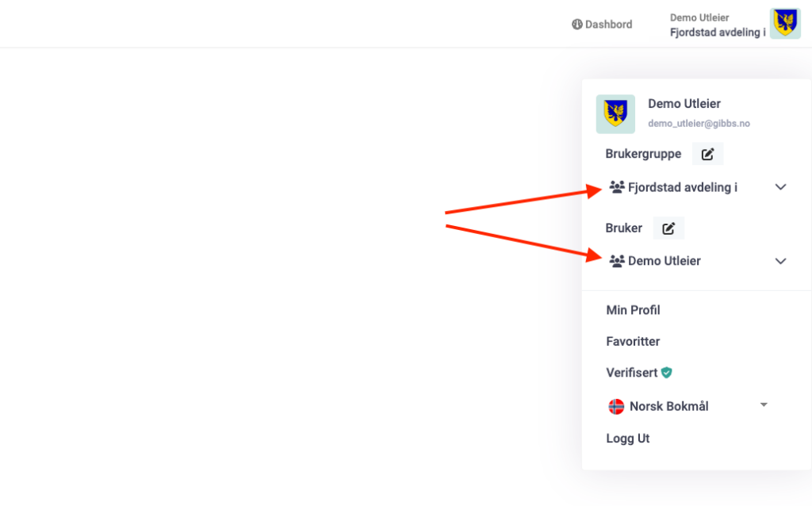Screen dimensions: 812x506
Task: Click Demo Utleier name in the header
Action: 699,17
